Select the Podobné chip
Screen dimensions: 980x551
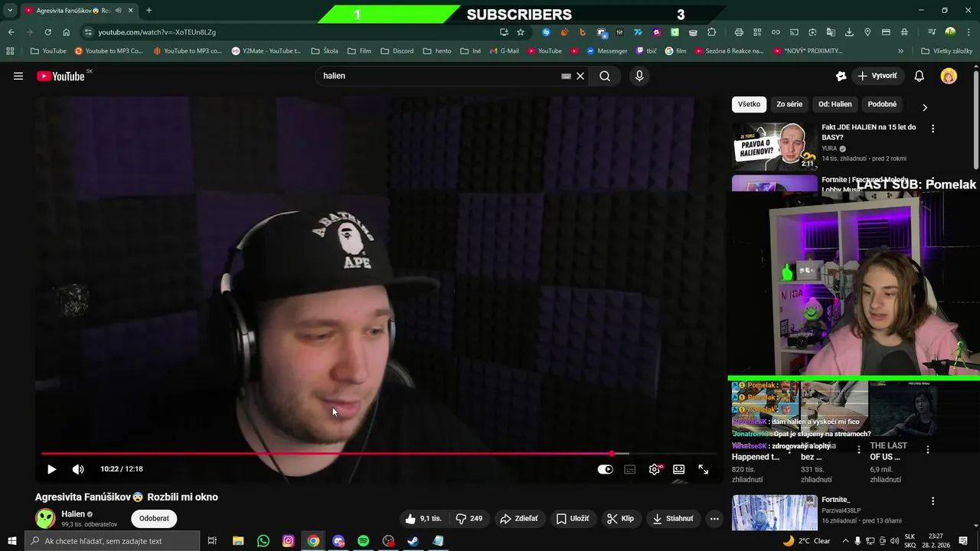tap(882, 104)
